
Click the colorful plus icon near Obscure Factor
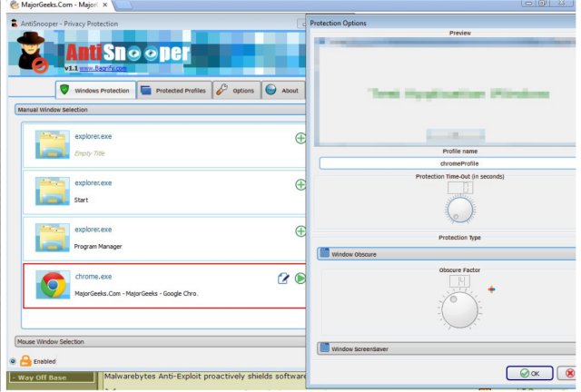point(492,289)
